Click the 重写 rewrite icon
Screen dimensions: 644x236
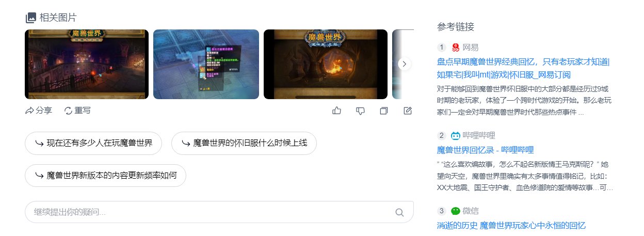pyautogui.click(x=68, y=111)
